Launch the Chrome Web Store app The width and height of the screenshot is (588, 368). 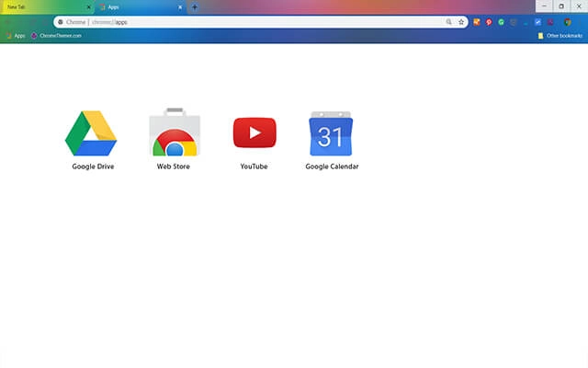coord(175,132)
